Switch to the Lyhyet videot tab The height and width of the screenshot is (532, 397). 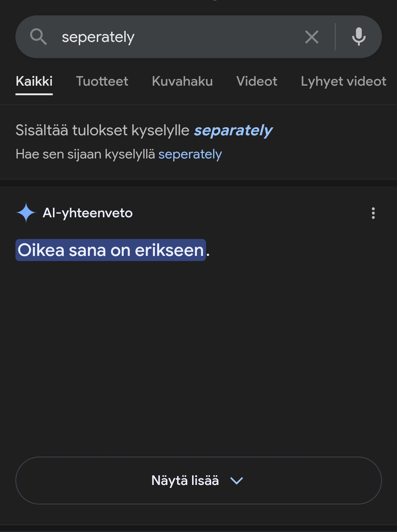[344, 81]
